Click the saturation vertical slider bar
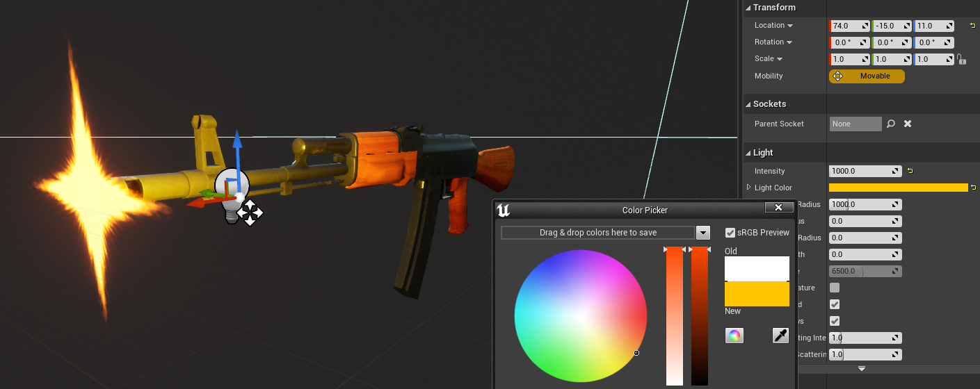Screen dimensions: 980x389 click(x=675, y=316)
